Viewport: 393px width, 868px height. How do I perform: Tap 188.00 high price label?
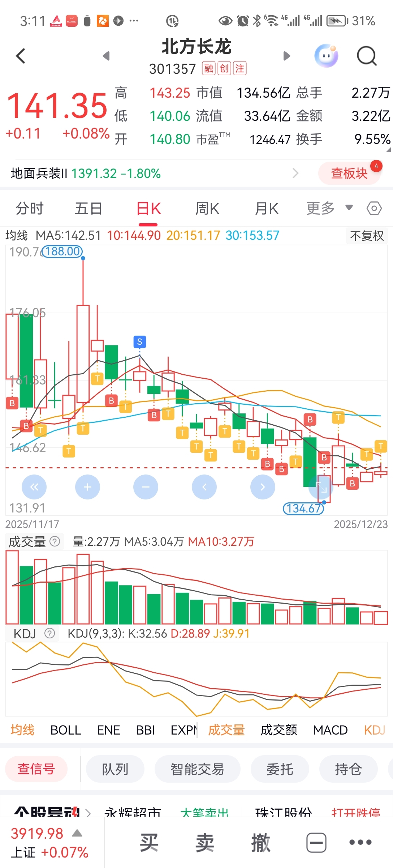coord(62,251)
